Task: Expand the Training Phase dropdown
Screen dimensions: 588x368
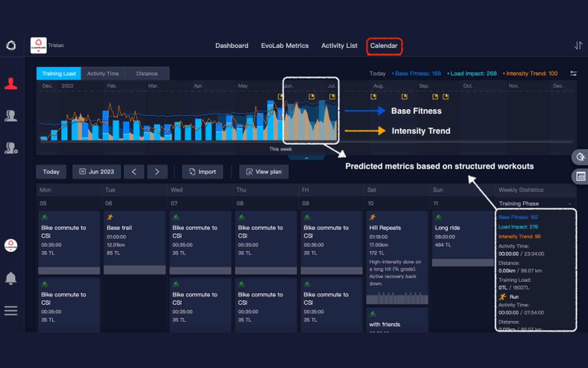Action: click(x=535, y=204)
